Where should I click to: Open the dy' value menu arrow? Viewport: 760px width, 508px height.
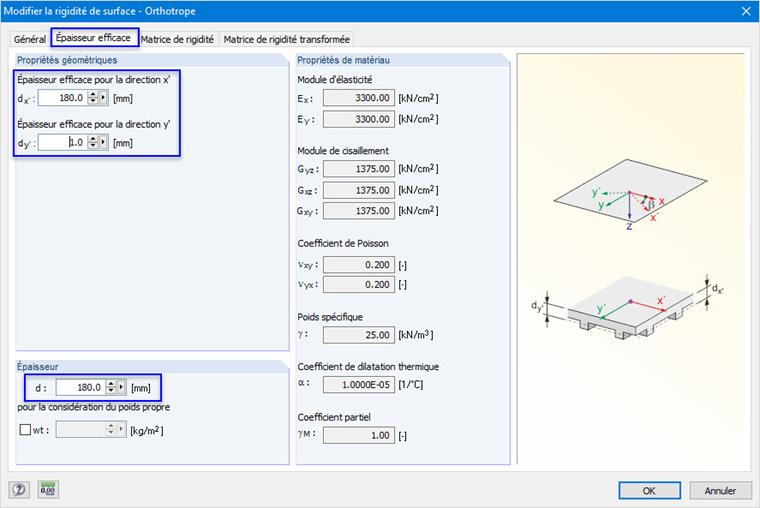point(103,143)
